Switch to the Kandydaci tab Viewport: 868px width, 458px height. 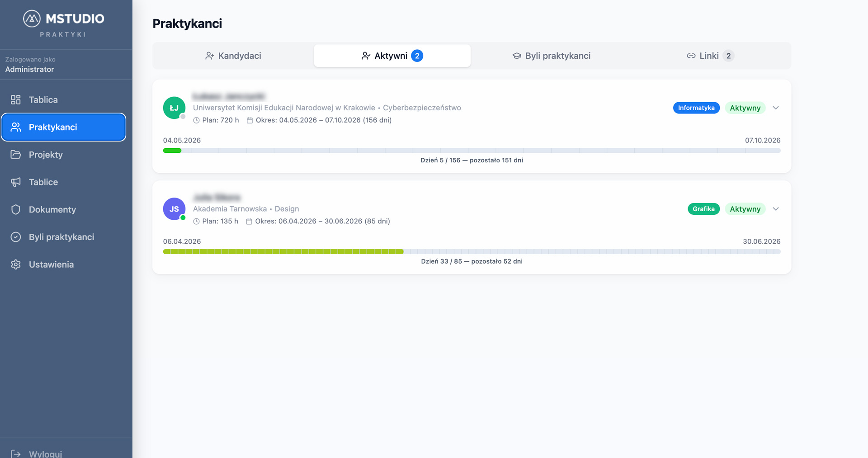pyautogui.click(x=233, y=56)
